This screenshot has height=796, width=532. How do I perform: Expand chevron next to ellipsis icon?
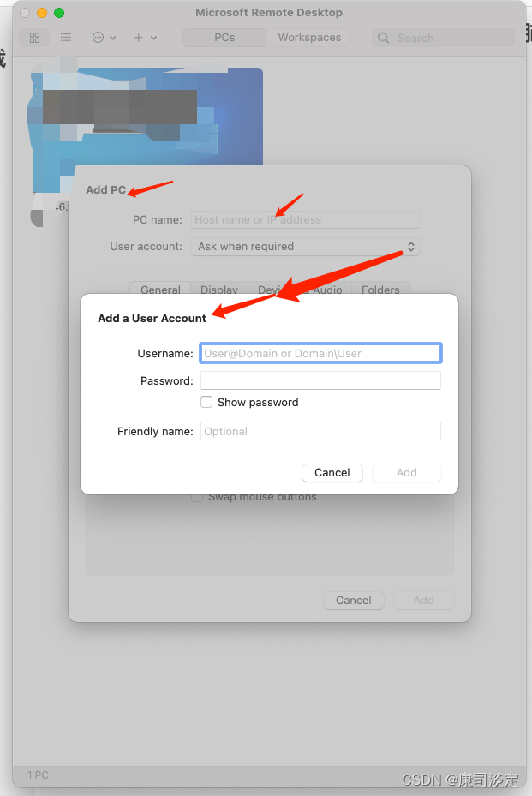(x=113, y=38)
